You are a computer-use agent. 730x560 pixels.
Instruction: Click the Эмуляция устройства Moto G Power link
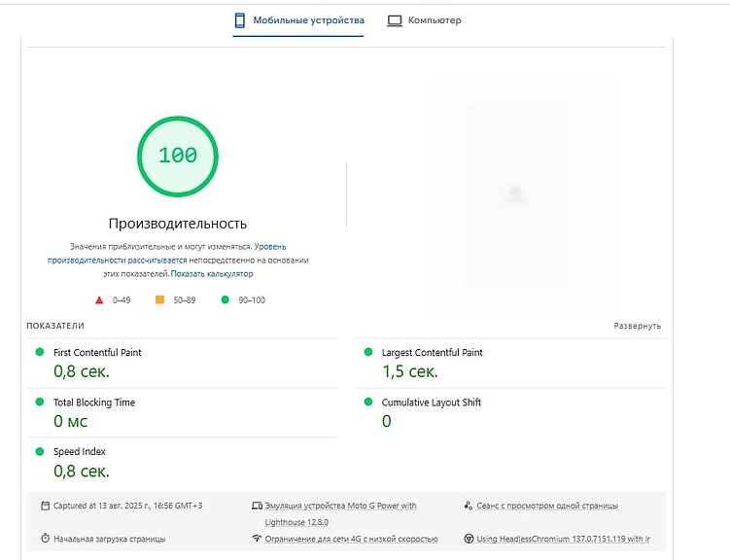[340, 506]
